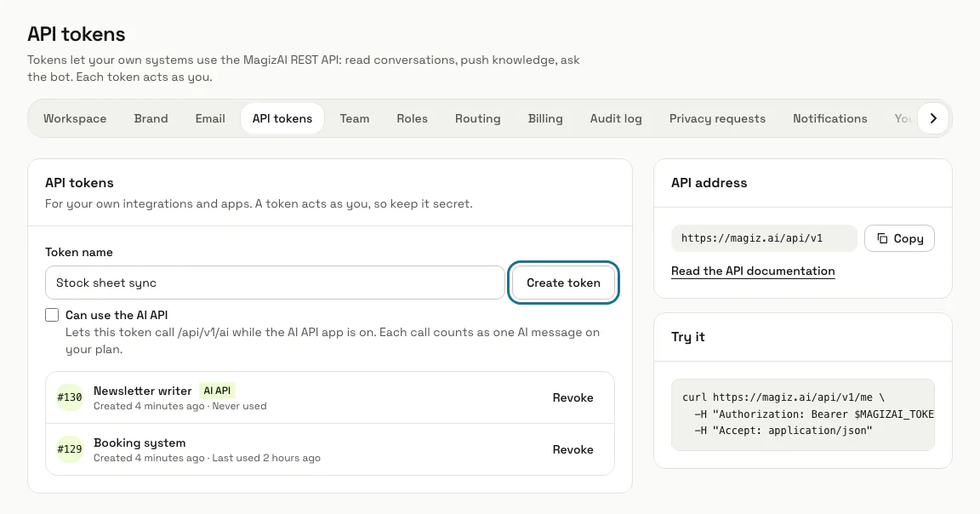Image resolution: width=980 pixels, height=514 pixels.
Task: Click the #129 token badge
Action: coord(70,449)
